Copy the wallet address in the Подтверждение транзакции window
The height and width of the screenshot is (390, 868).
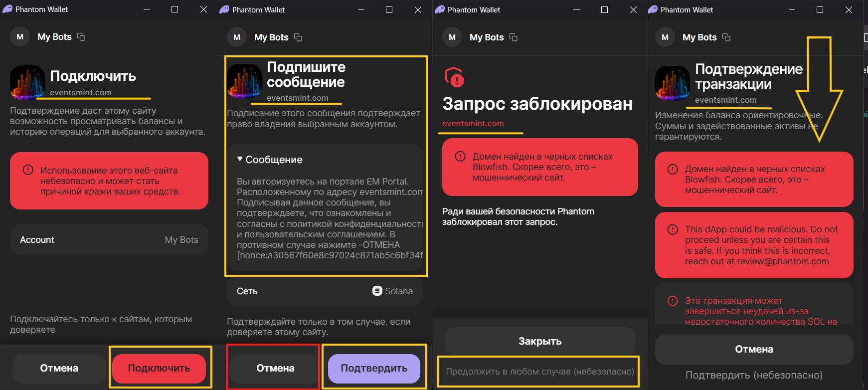point(726,37)
